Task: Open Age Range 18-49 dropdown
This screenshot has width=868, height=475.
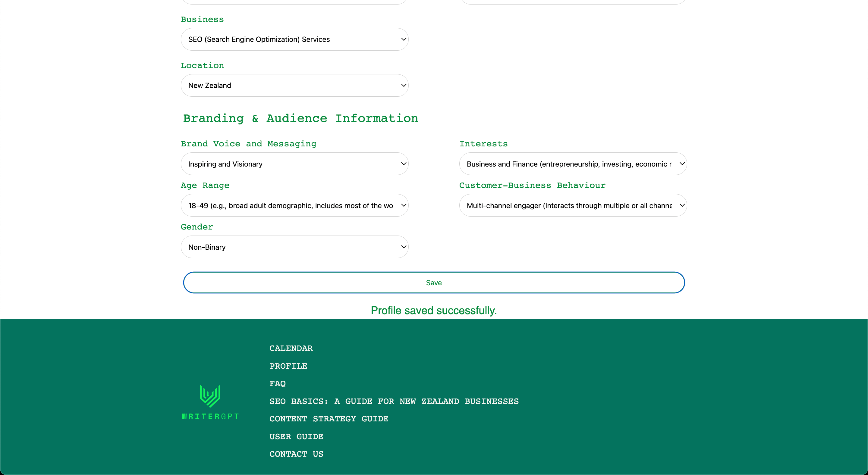Action: pyautogui.click(x=294, y=205)
